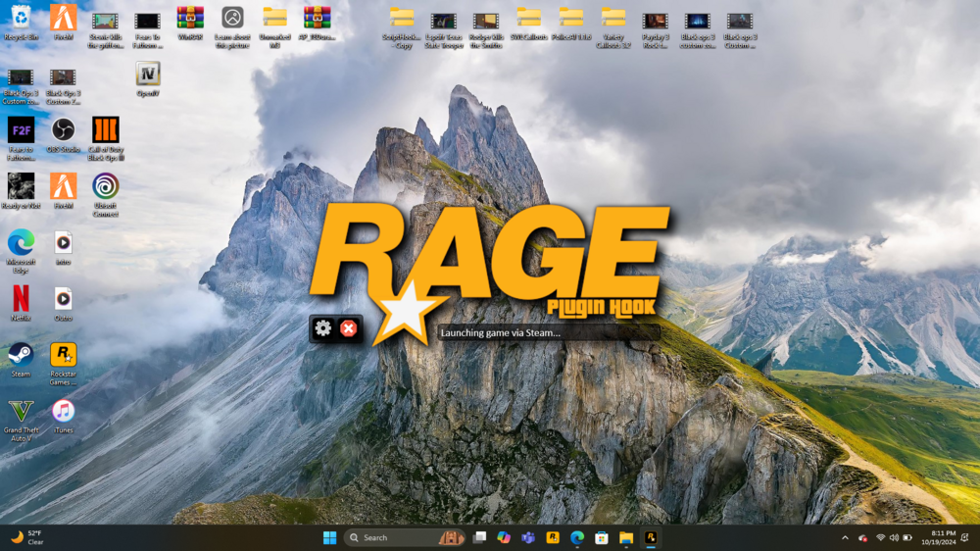
Task: Launch Call of Duty Black Ops III
Action: pos(106,139)
